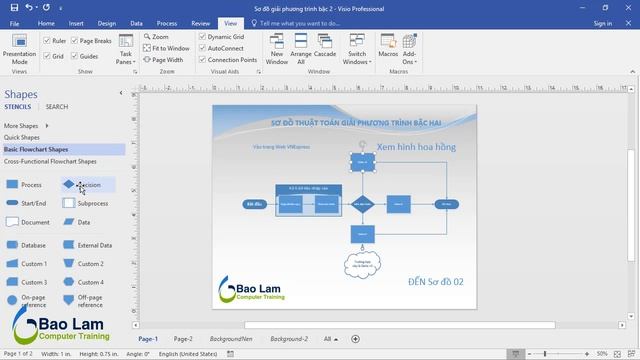Open Show group dialog launcher

point(135,72)
